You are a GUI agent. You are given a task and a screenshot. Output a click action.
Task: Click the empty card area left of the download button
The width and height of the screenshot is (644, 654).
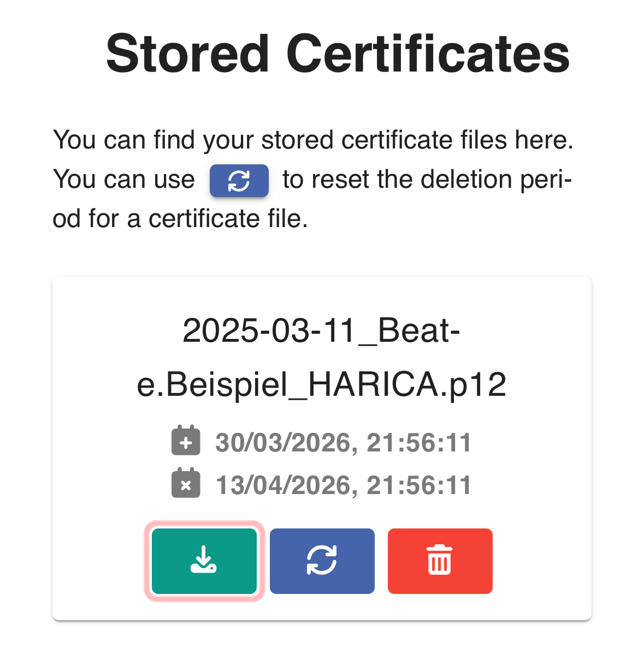tap(98, 561)
